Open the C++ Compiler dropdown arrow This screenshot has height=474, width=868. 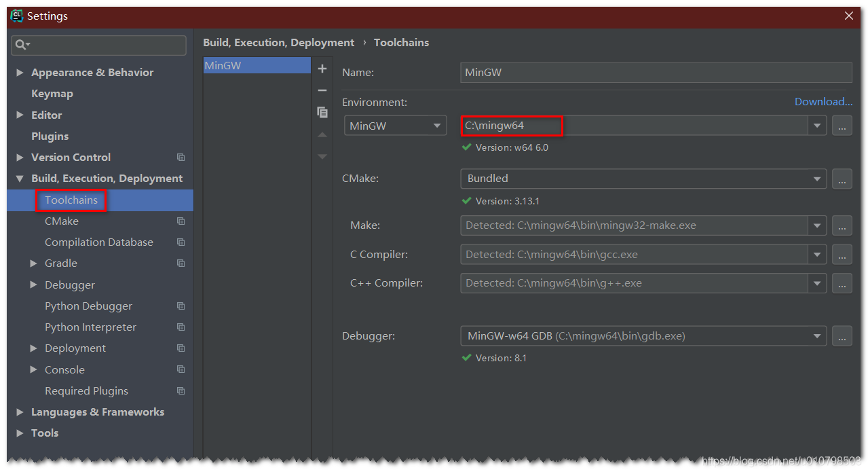[x=817, y=283]
